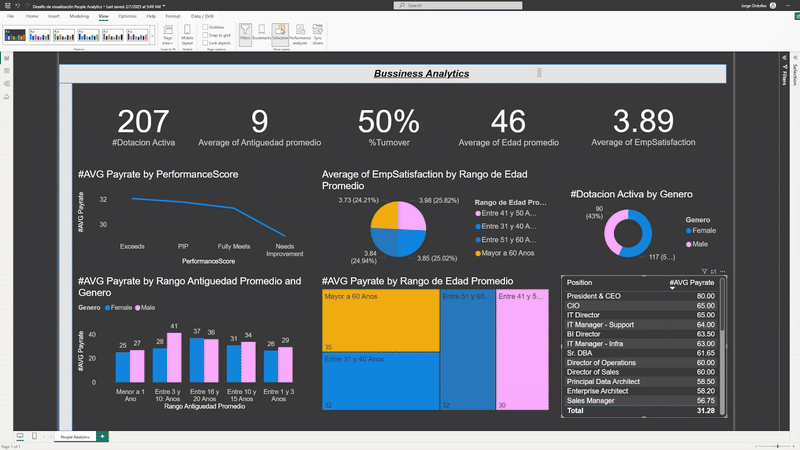Switch to Mobile layout

pos(187,36)
